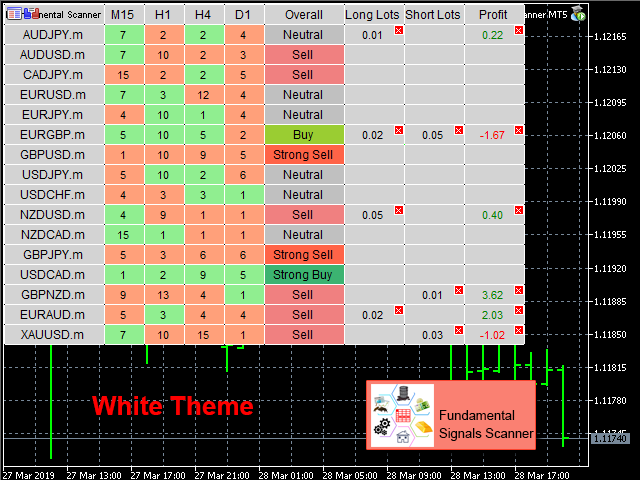Close EURAUD.m long lots red X

pos(399,310)
